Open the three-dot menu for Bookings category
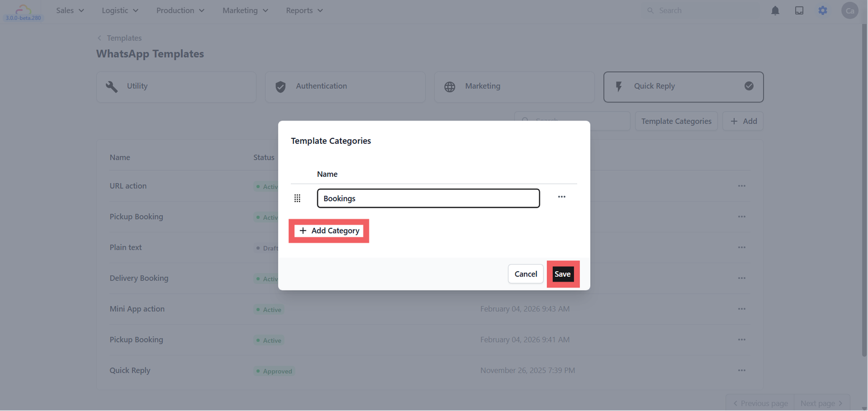 (561, 197)
